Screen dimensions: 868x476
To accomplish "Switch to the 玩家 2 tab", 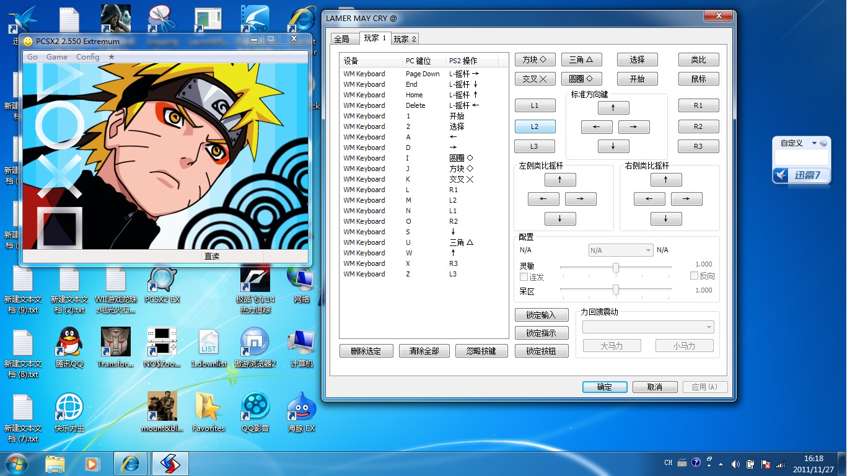I will pyautogui.click(x=405, y=39).
